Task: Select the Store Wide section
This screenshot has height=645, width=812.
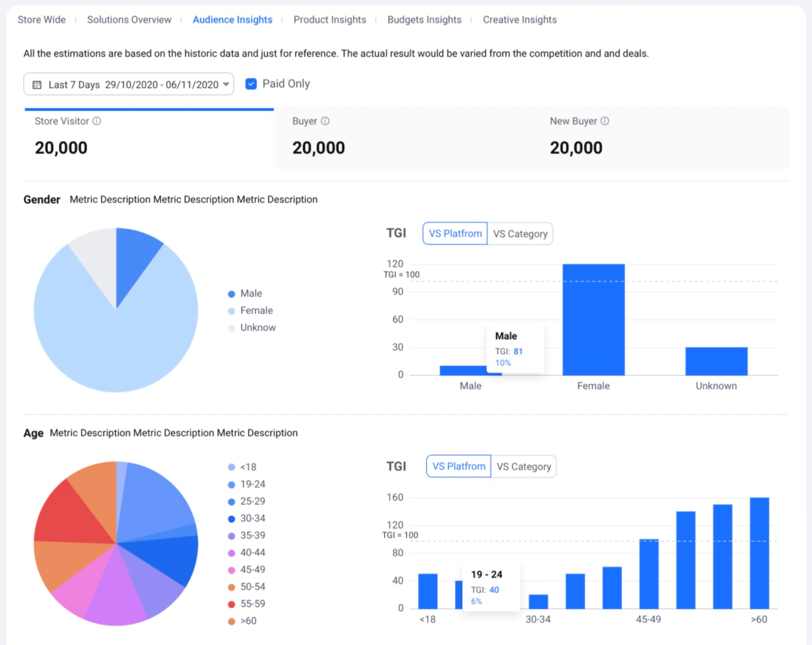Action: pyautogui.click(x=41, y=19)
